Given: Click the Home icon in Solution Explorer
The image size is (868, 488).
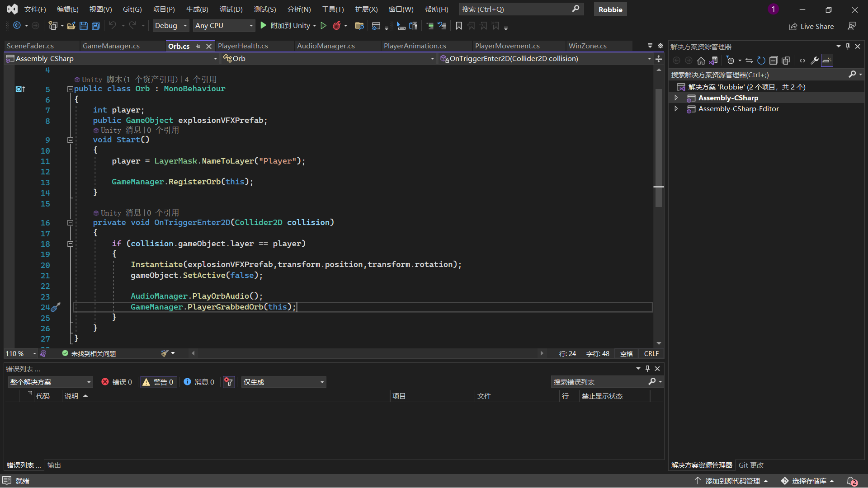Looking at the screenshot, I should point(701,61).
